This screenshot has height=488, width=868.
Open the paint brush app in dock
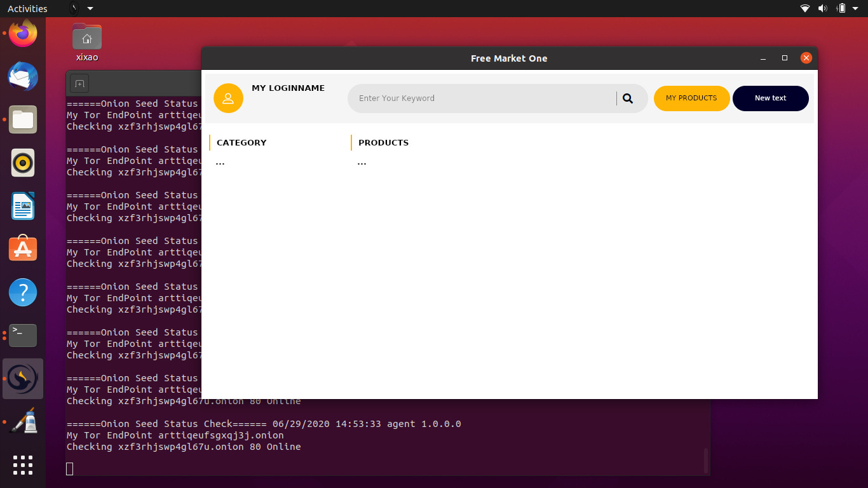(23, 422)
